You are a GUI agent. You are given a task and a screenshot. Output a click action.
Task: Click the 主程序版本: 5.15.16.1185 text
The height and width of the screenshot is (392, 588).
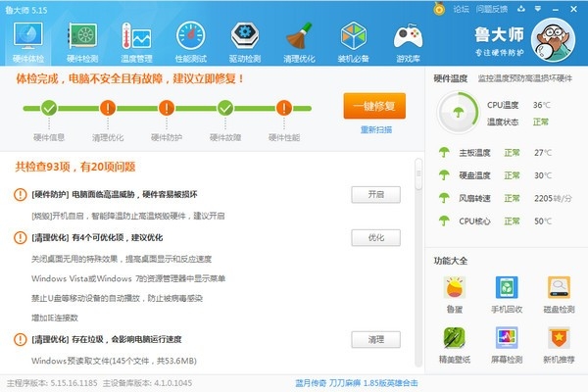tap(52, 383)
